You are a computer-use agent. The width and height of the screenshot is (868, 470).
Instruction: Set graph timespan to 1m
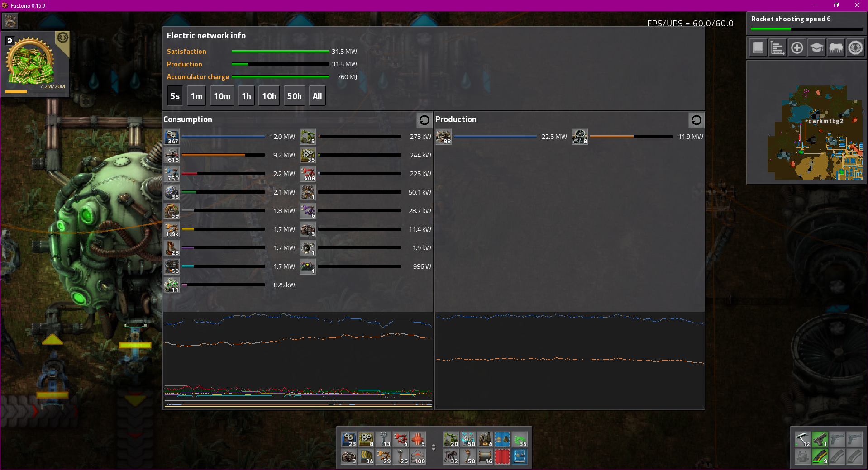[196, 96]
